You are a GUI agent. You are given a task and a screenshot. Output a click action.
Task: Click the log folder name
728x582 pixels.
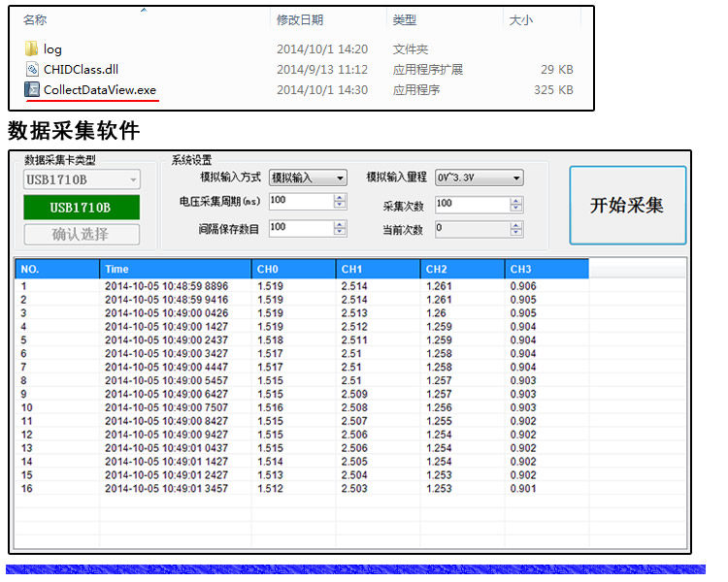coord(52,49)
